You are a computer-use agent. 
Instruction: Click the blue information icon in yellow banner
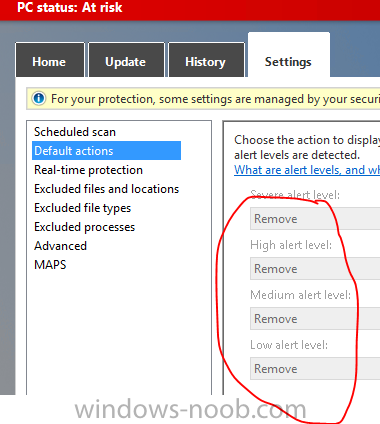[x=39, y=99]
